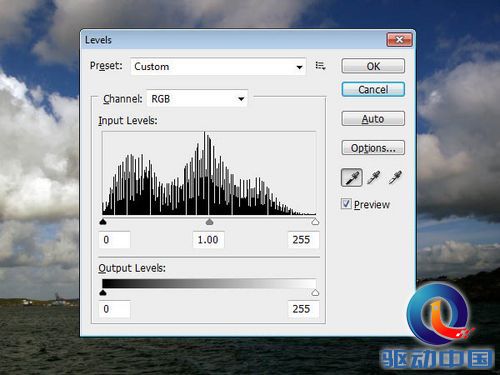Close the Levels dialog

click(399, 40)
